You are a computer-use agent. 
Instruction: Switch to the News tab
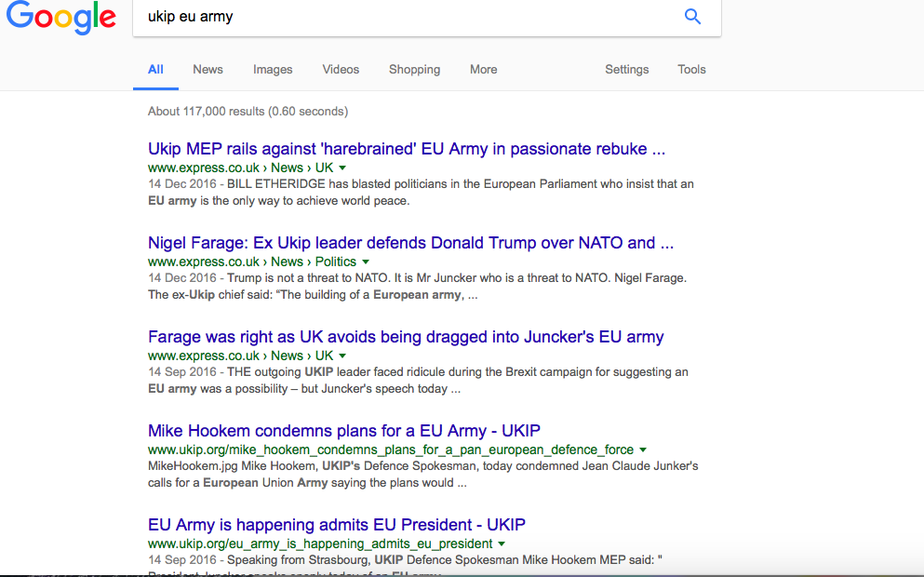pos(208,70)
